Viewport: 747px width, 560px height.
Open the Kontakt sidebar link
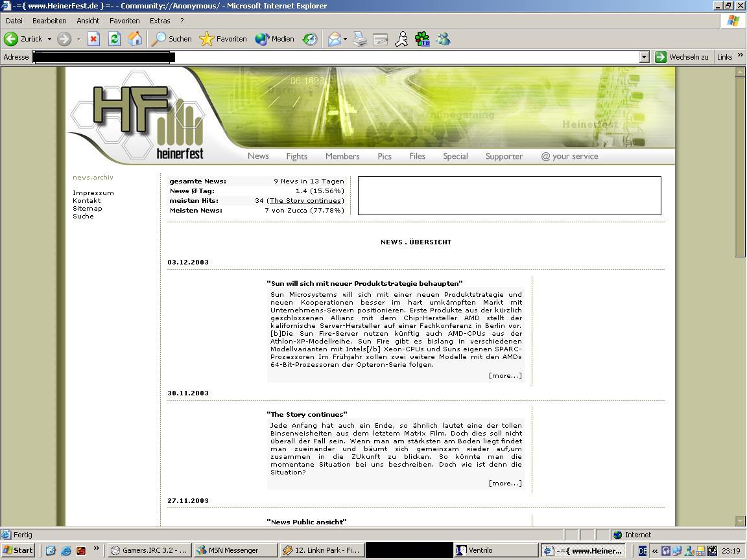(x=87, y=201)
